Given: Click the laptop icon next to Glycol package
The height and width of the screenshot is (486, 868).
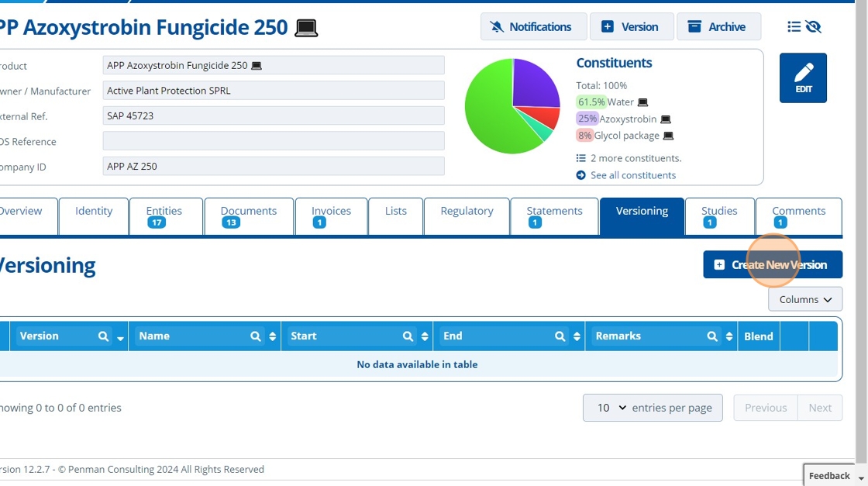Looking at the screenshot, I should tap(668, 136).
